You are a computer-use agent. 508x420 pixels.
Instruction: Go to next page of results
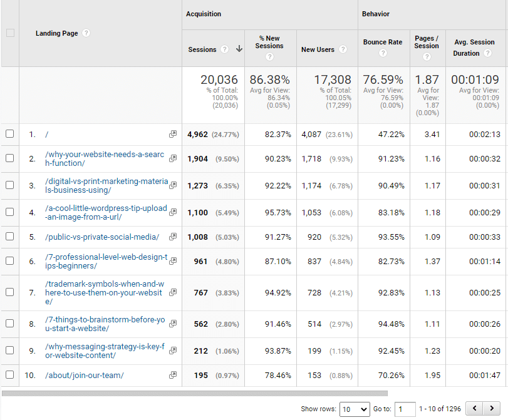[492, 408]
